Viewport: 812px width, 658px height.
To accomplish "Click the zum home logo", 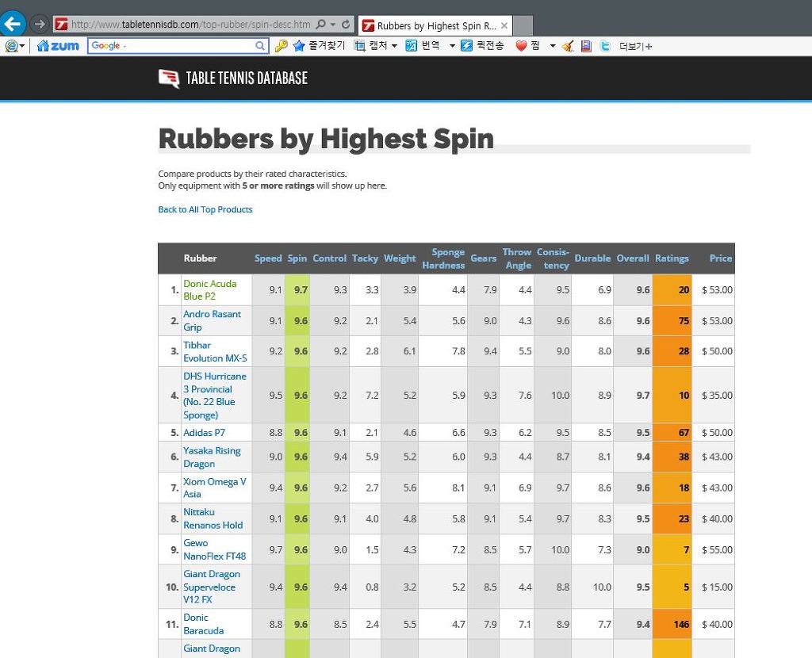I will point(58,46).
